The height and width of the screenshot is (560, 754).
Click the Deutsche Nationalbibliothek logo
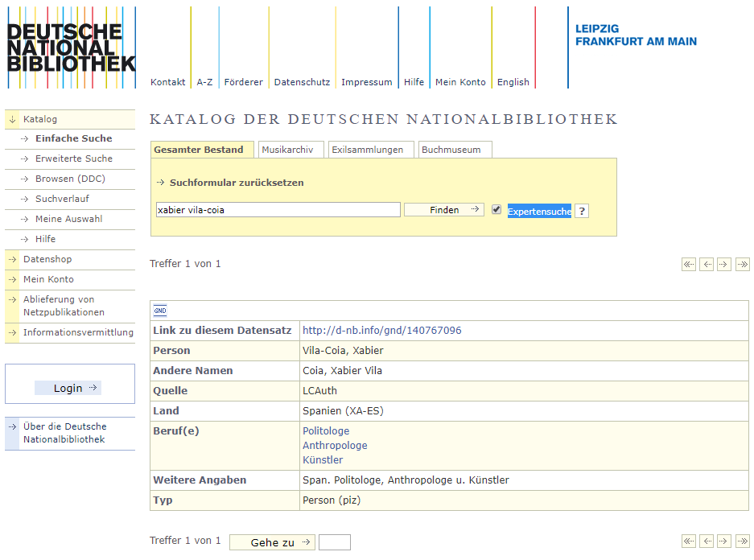(x=72, y=47)
